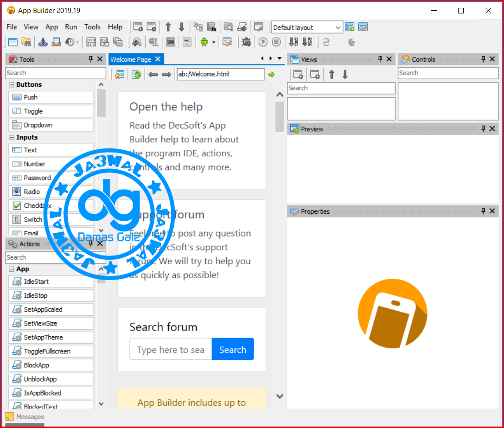Click the browser back arrow on the Welcome Page
This screenshot has width=504, height=428.
click(153, 75)
